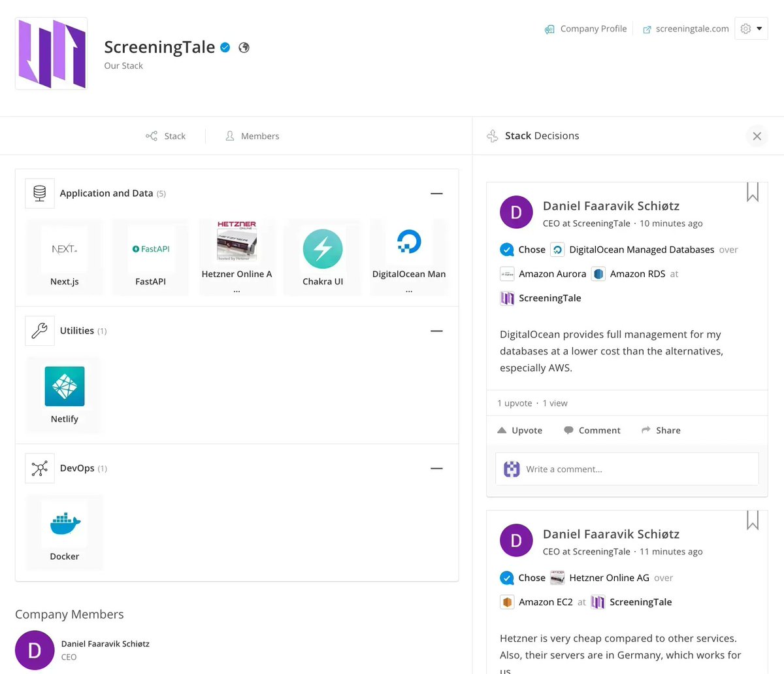This screenshot has width=784, height=674.
Task: Click the Amazon Aurora logo icon
Action: pyautogui.click(x=507, y=274)
